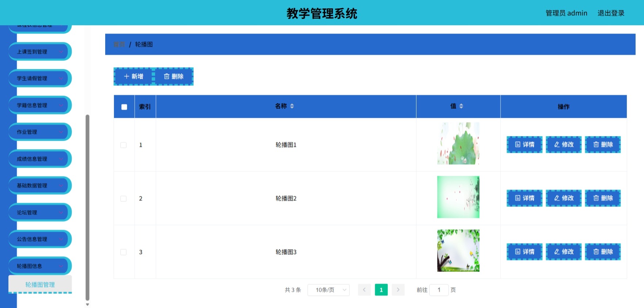
Task: Expand 基础数据管理 sidebar menu
Action: click(x=40, y=186)
